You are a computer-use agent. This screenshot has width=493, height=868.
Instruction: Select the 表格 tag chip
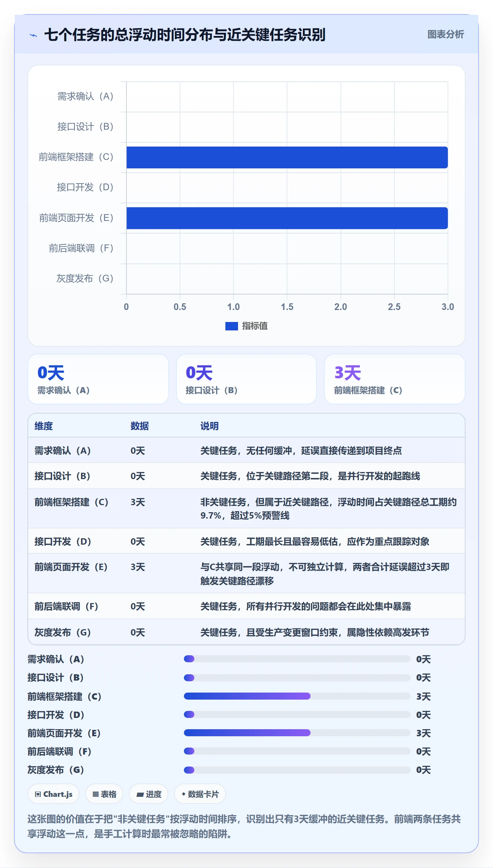click(x=104, y=794)
